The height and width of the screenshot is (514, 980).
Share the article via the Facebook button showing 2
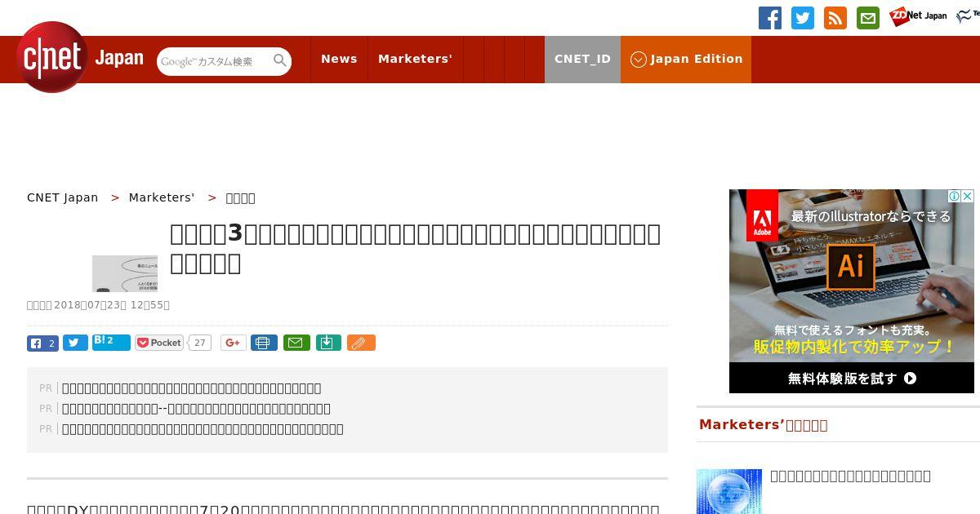(x=42, y=343)
